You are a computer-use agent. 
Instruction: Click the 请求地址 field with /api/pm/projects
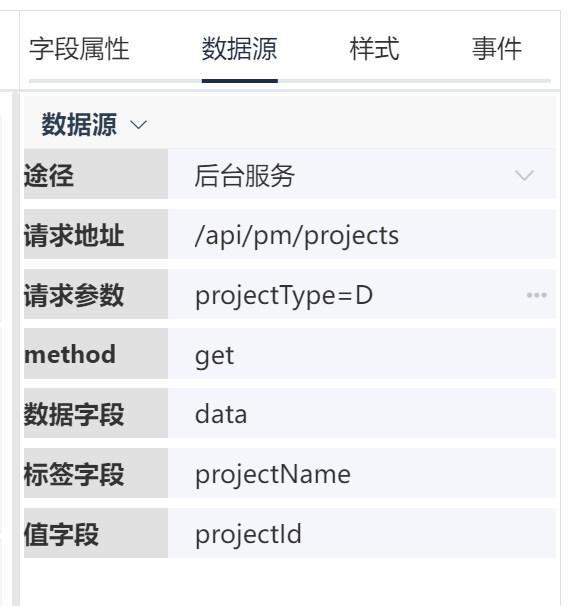362,234
